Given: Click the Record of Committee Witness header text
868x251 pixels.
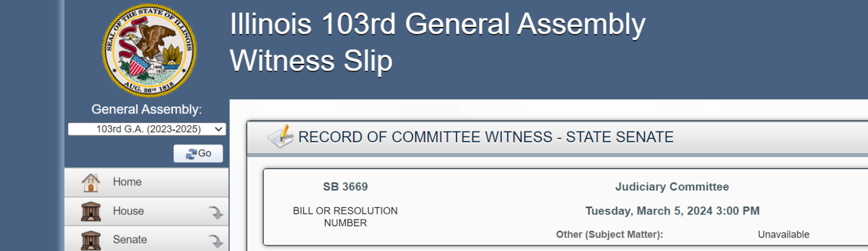Looking at the screenshot, I should pos(486,137).
